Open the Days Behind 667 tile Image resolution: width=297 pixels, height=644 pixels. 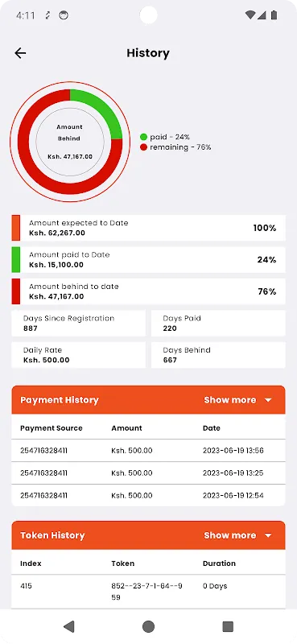coord(218,355)
